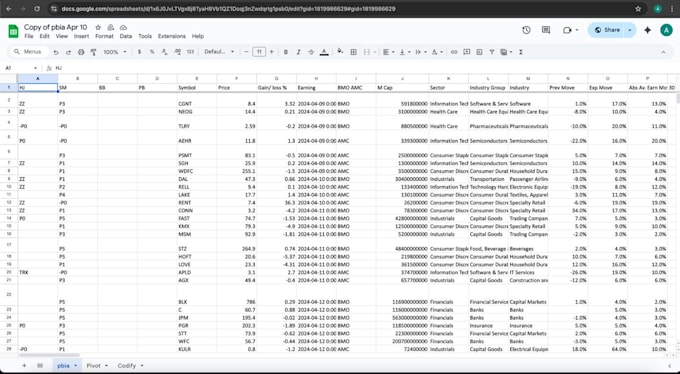The image size is (680, 374).
Task: View the cloud document status
Action: pyautogui.click(x=123, y=27)
